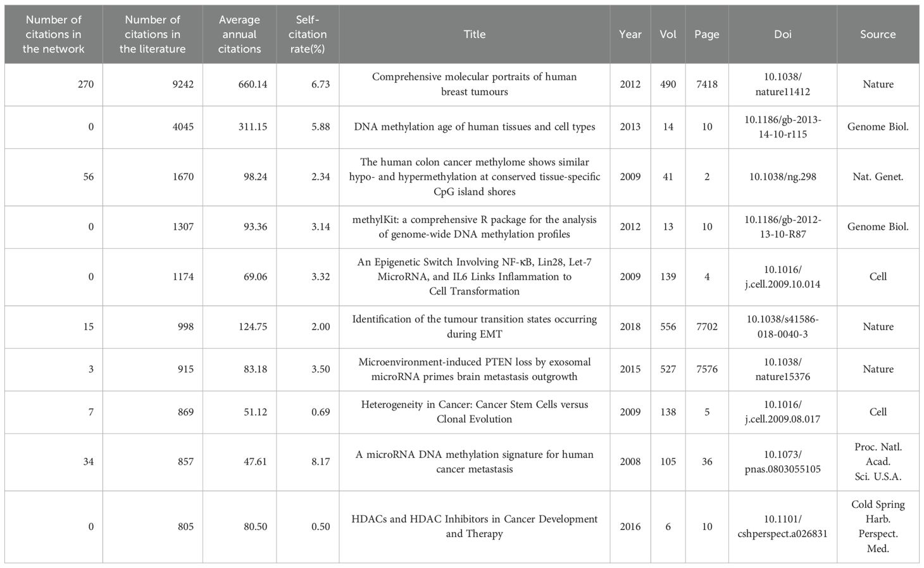Viewport: 924px width, 568px height.
Task: Click self-citation rate 6.73
Action: pyautogui.click(x=320, y=84)
